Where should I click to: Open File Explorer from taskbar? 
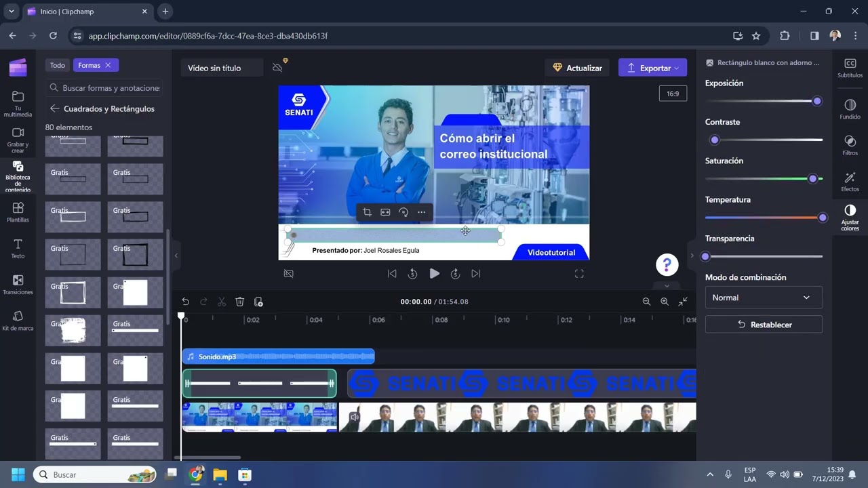click(220, 474)
